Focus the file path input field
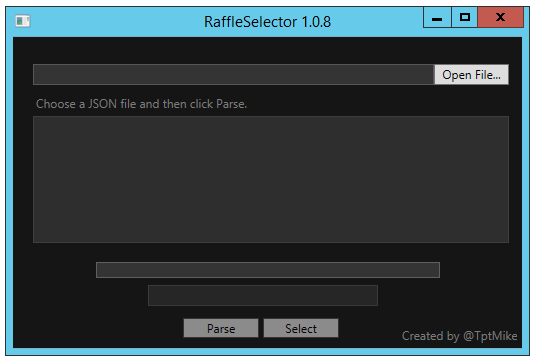The image size is (537, 363). (x=234, y=74)
